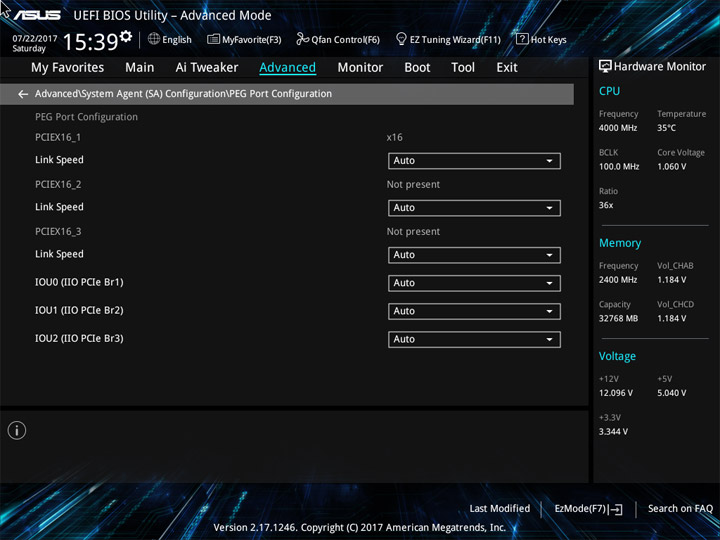Click Not present beside PCIEX16_3

coord(413,231)
